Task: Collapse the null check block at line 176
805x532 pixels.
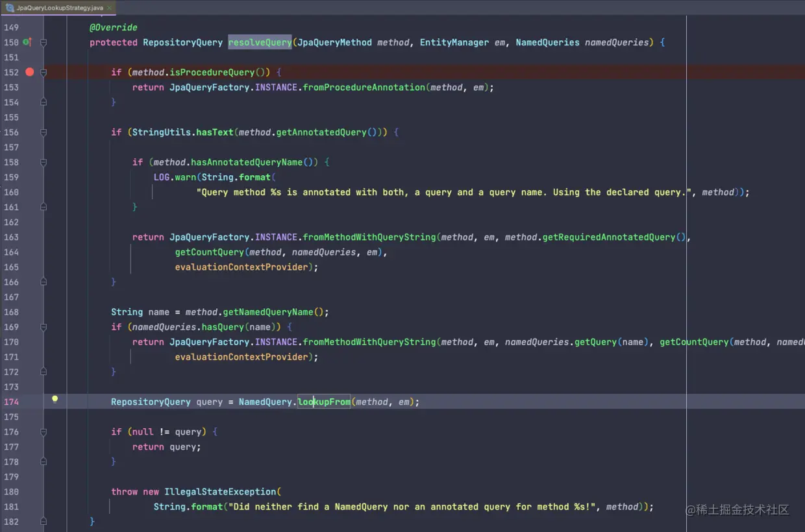Action: pos(43,431)
